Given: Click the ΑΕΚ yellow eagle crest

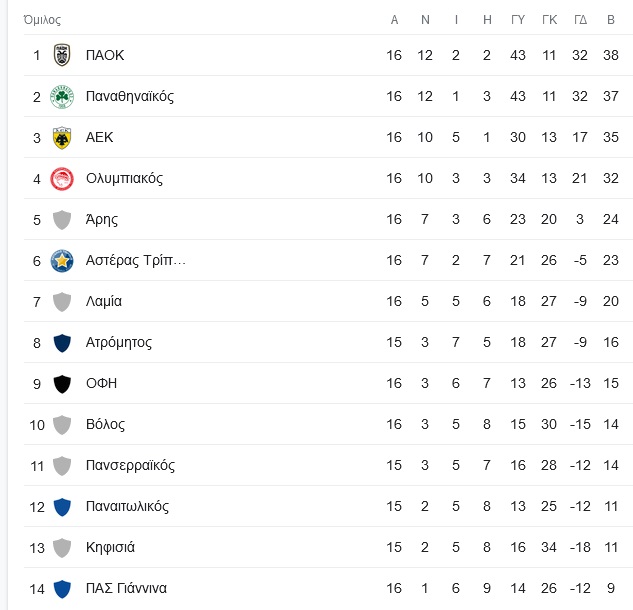Looking at the screenshot, I should [62, 138].
